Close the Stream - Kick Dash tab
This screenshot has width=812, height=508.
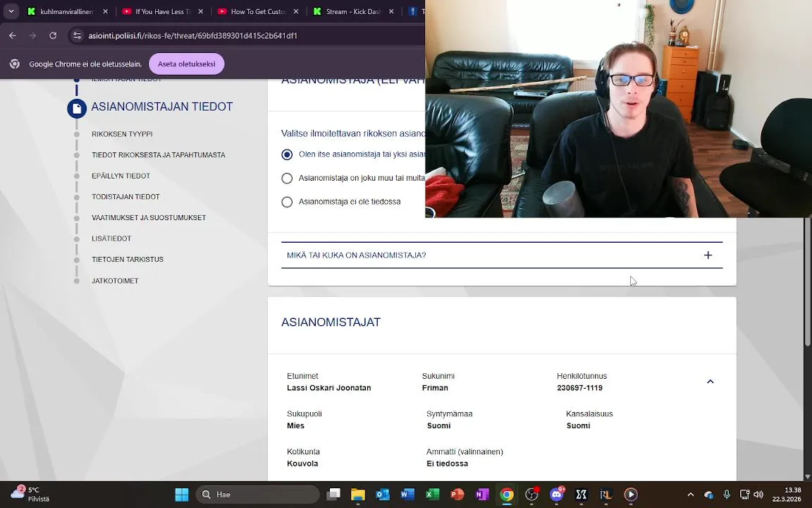click(x=391, y=11)
